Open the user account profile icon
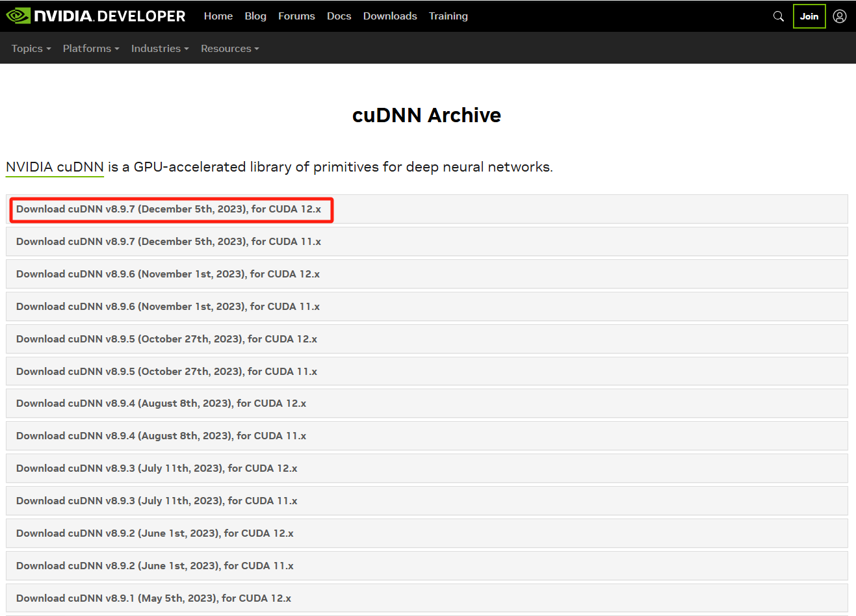This screenshot has height=616, width=856. point(840,16)
